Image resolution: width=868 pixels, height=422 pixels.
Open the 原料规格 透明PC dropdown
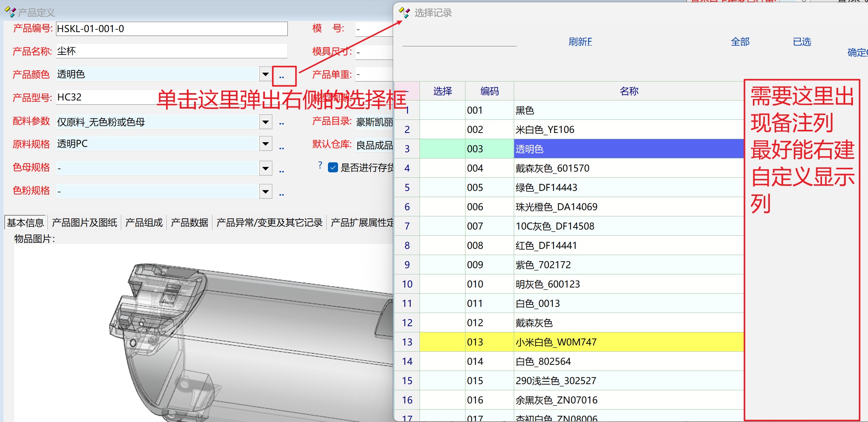point(265,144)
